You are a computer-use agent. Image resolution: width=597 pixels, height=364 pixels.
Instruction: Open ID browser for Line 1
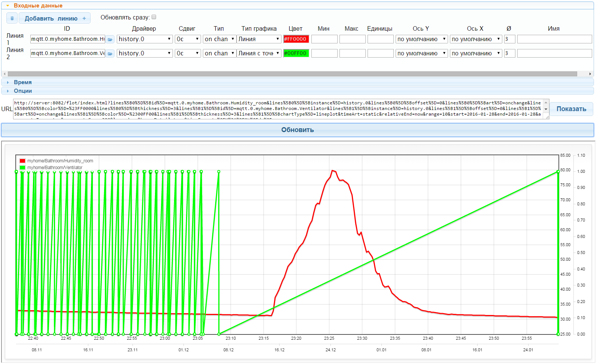(110, 39)
